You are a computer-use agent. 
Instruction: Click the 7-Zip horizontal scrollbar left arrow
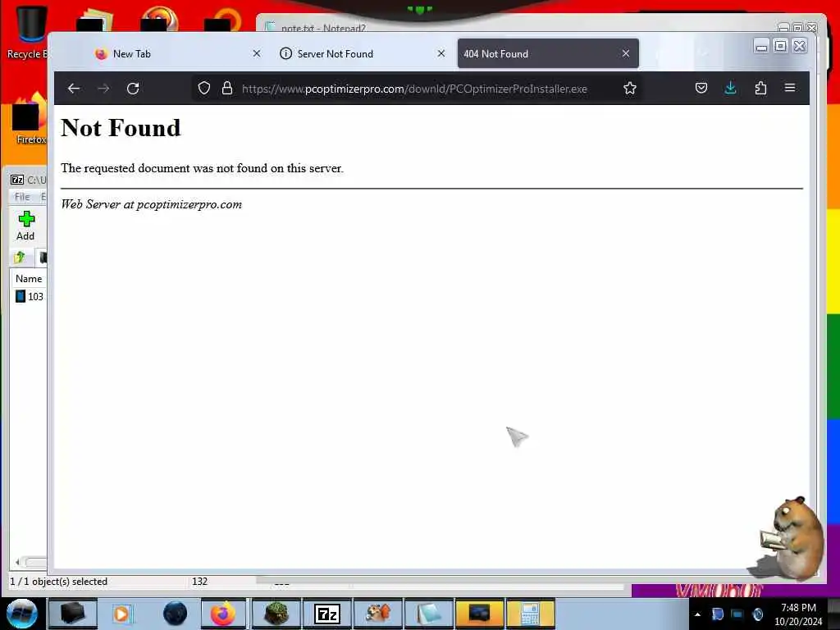tap(18, 562)
